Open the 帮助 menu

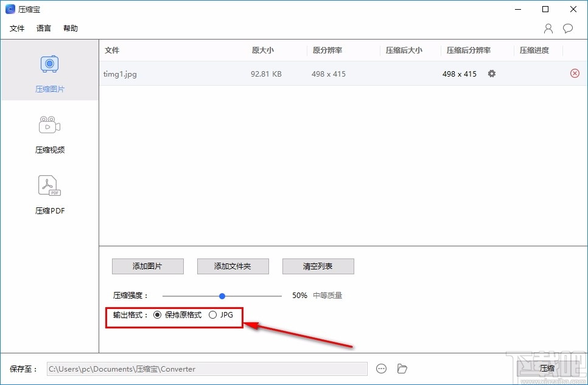tap(71, 28)
